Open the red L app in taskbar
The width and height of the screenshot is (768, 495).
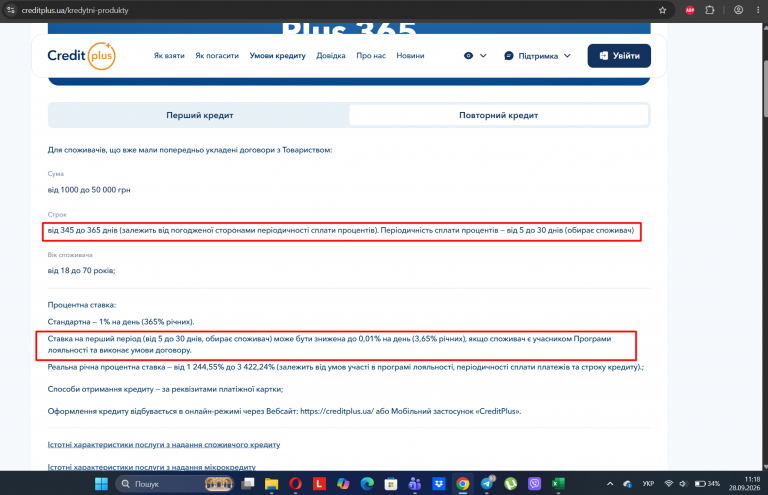click(x=319, y=484)
